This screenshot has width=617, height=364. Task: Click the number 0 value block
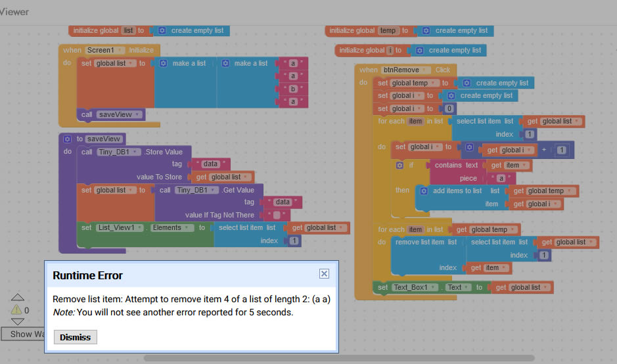tap(449, 109)
